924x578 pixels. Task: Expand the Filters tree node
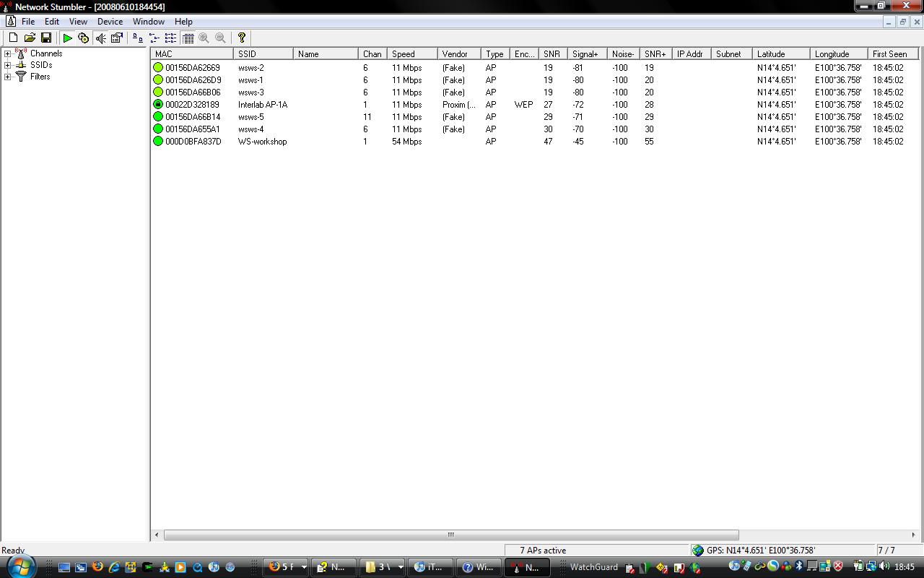pyautogui.click(x=7, y=77)
